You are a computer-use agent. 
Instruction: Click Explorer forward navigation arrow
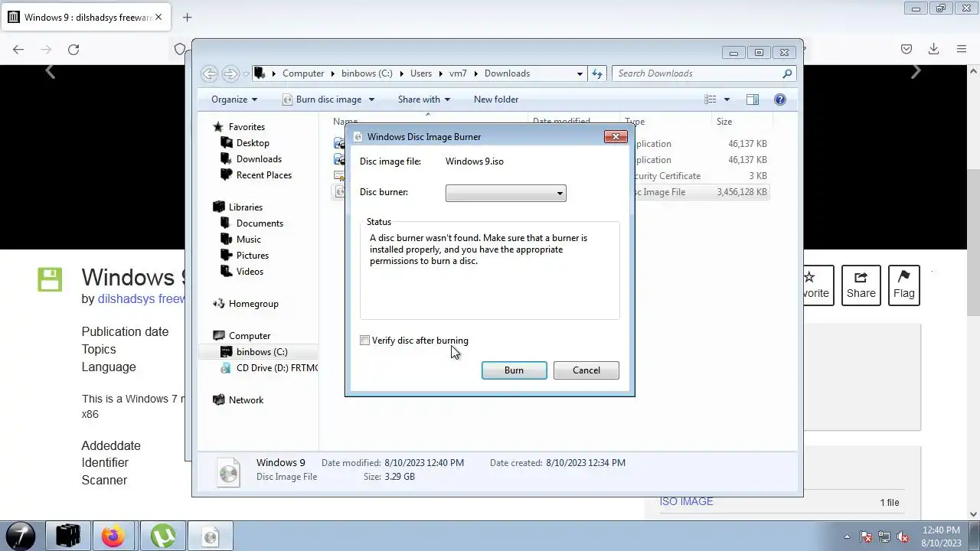click(230, 73)
